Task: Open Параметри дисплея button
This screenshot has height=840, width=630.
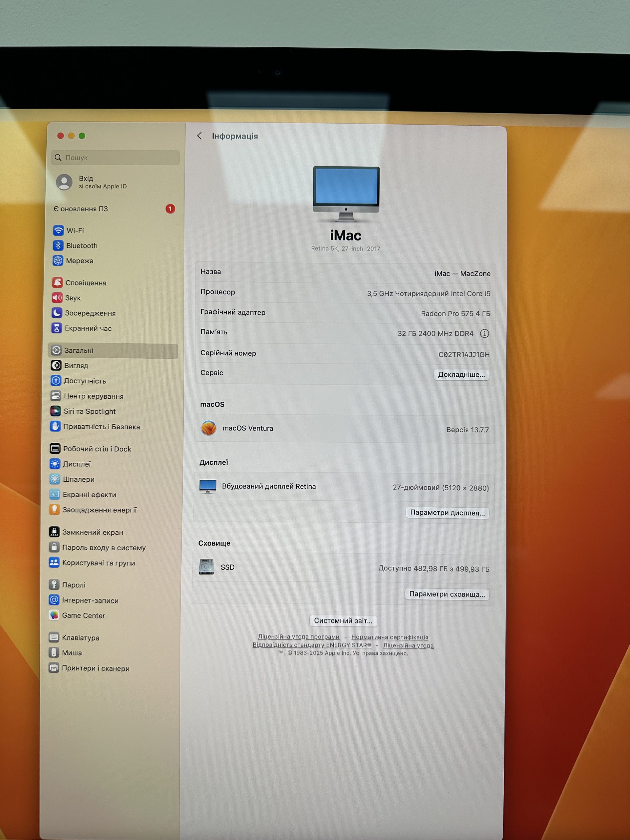Action: (447, 513)
